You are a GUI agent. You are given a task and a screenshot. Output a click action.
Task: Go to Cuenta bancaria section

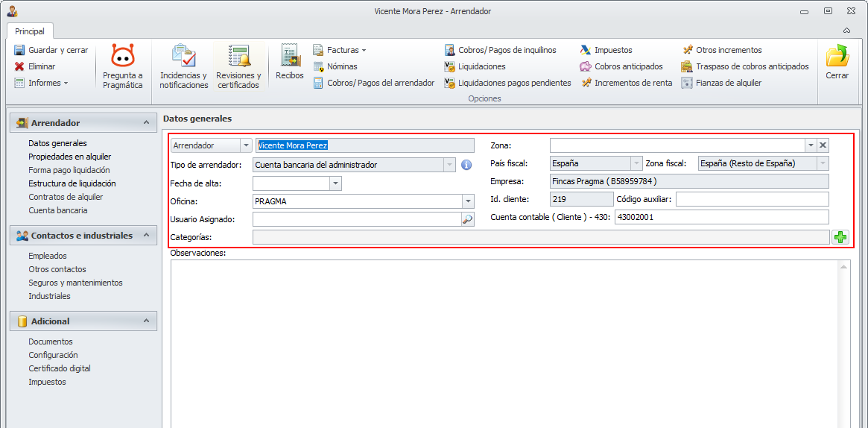(x=58, y=210)
